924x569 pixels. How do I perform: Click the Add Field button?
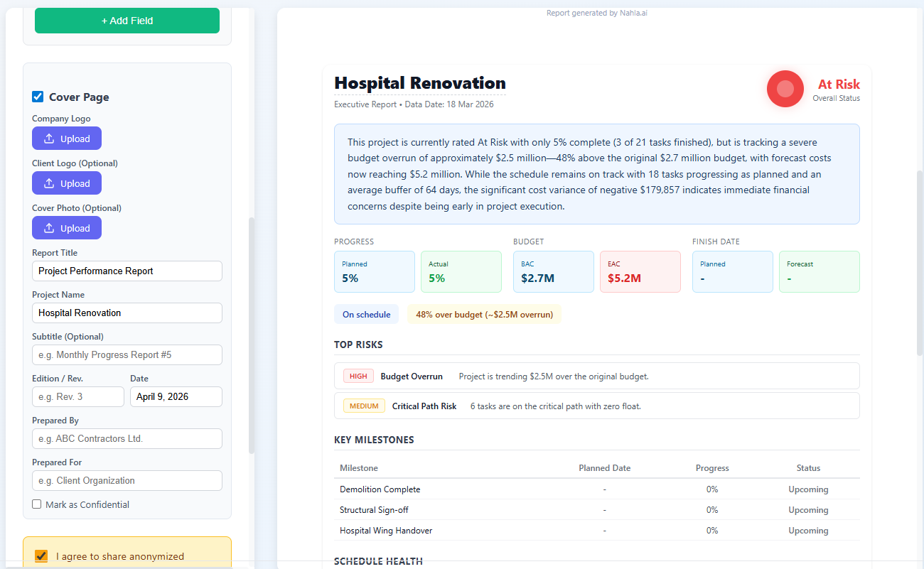click(127, 21)
